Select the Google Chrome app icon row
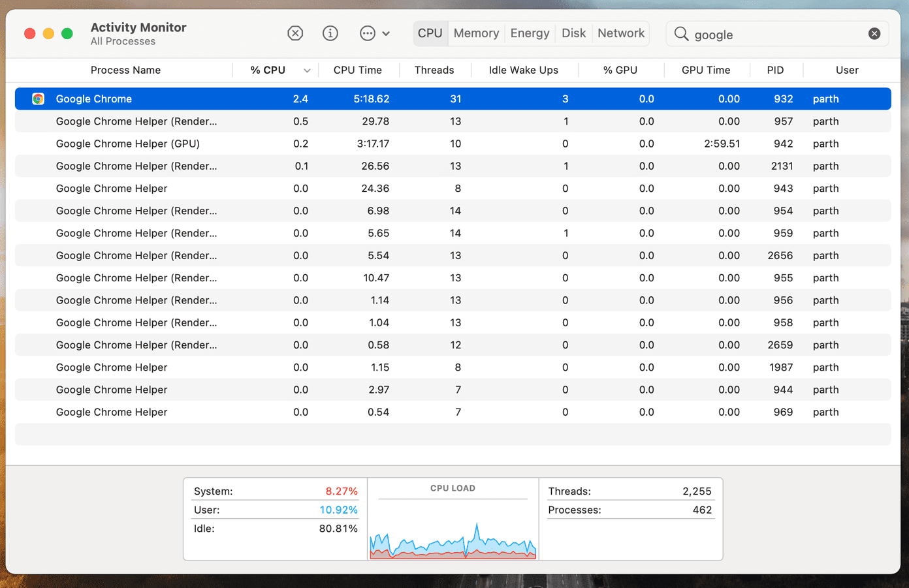The image size is (909, 588). pos(453,99)
